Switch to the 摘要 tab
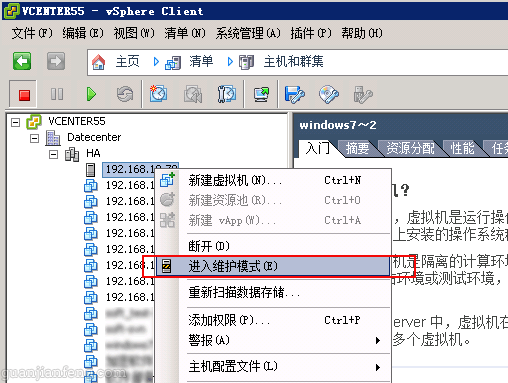508x383 pixels. (357, 148)
